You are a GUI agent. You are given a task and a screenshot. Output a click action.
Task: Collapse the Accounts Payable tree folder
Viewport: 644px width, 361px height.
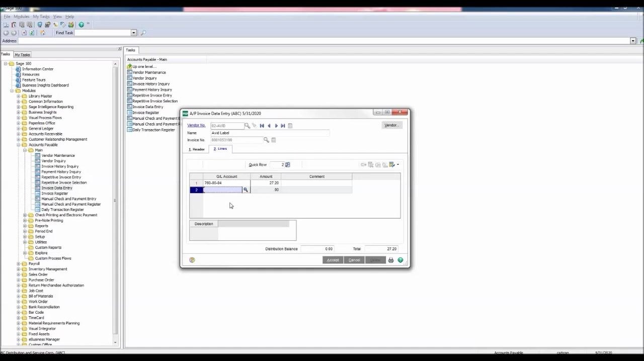point(18,145)
